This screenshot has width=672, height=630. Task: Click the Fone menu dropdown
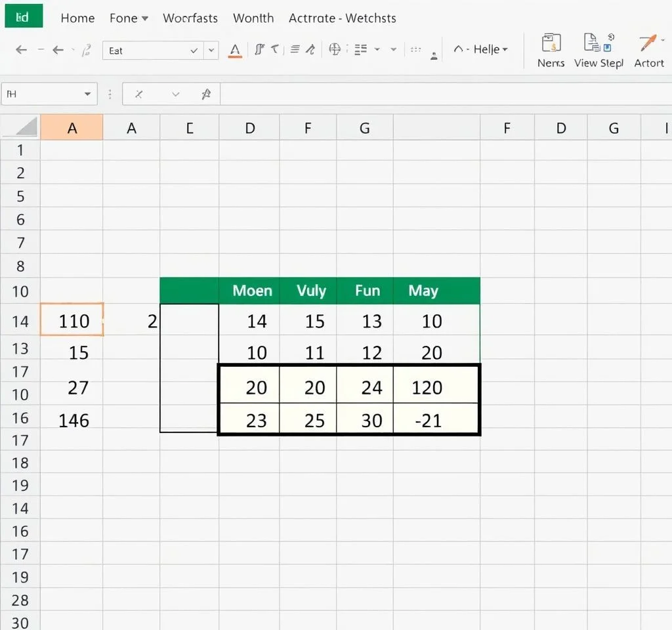129,18
